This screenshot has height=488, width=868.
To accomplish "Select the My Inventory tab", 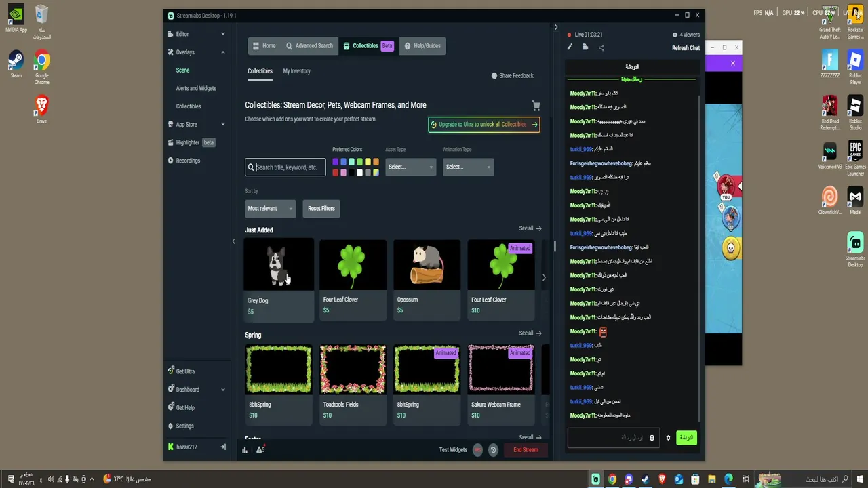I will pos(296,71).
